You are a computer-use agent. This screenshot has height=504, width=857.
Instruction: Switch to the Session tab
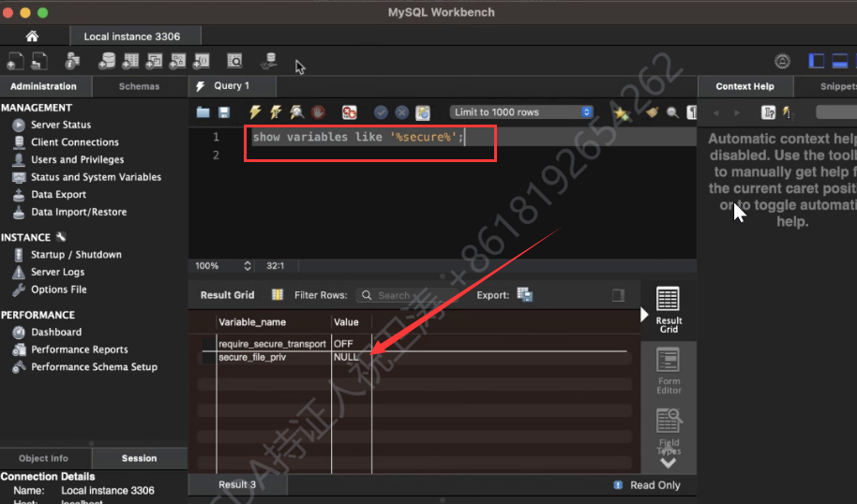click(140, 458)
